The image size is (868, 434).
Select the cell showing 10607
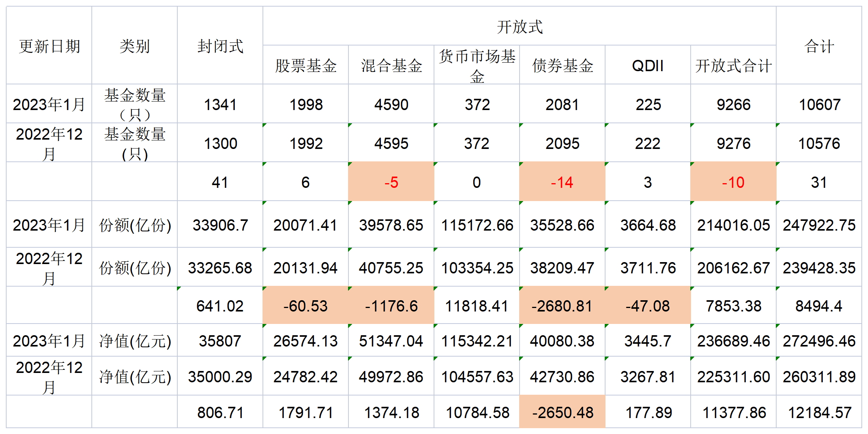pyautogui.click(x=819, y=104)
